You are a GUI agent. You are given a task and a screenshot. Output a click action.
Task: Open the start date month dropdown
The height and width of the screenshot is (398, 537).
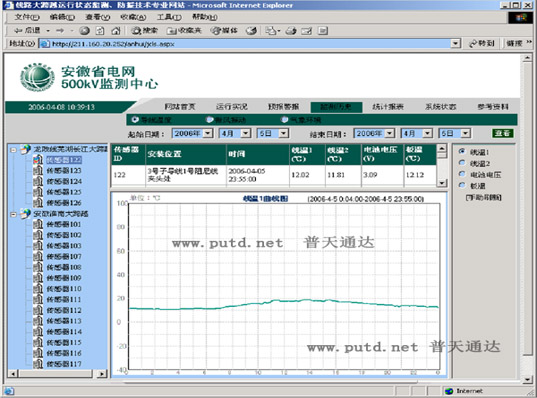(246, 133)
